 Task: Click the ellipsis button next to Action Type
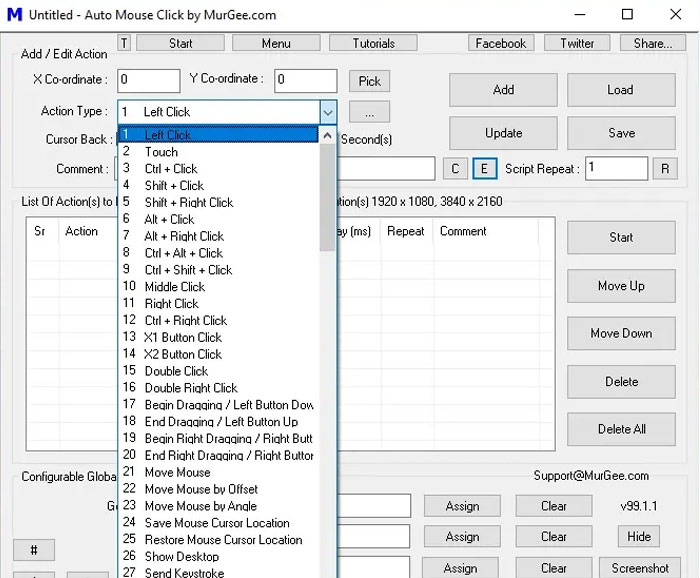pos(369,112)
